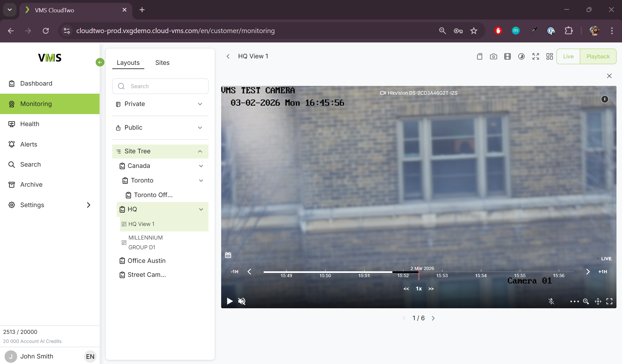
Task: Open digital zoom magnifier in player
Action: (586, 301)
